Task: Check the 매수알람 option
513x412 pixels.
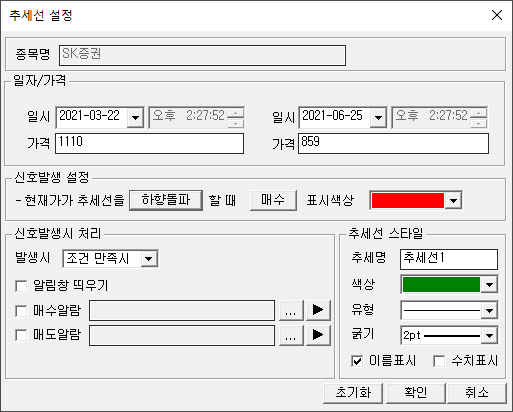Action: (x=21, y=311)
